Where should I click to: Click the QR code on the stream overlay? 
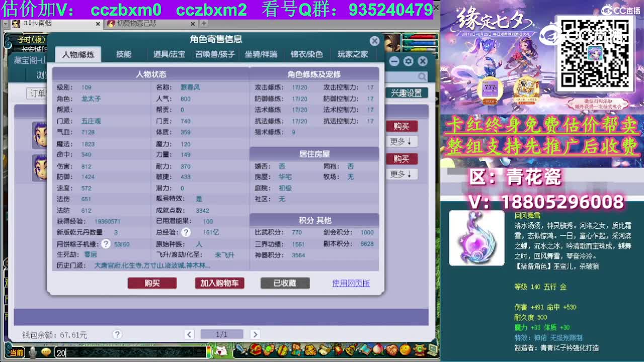point(595,53)
